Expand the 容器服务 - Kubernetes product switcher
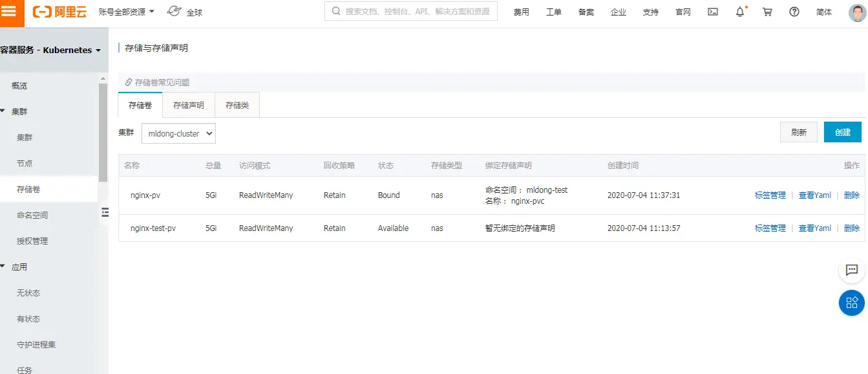Screen dimensions: 868x374 click(x=50, y=50)
